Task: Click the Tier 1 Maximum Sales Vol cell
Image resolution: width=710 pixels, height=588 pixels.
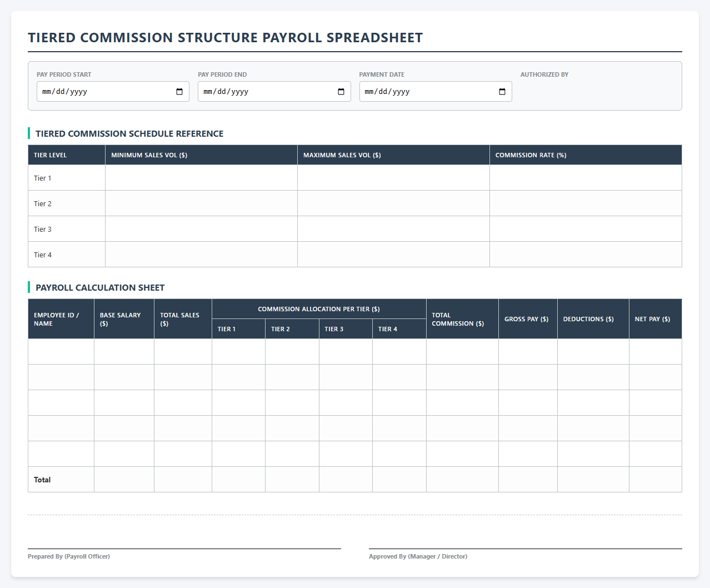Action: coord(393,178)
